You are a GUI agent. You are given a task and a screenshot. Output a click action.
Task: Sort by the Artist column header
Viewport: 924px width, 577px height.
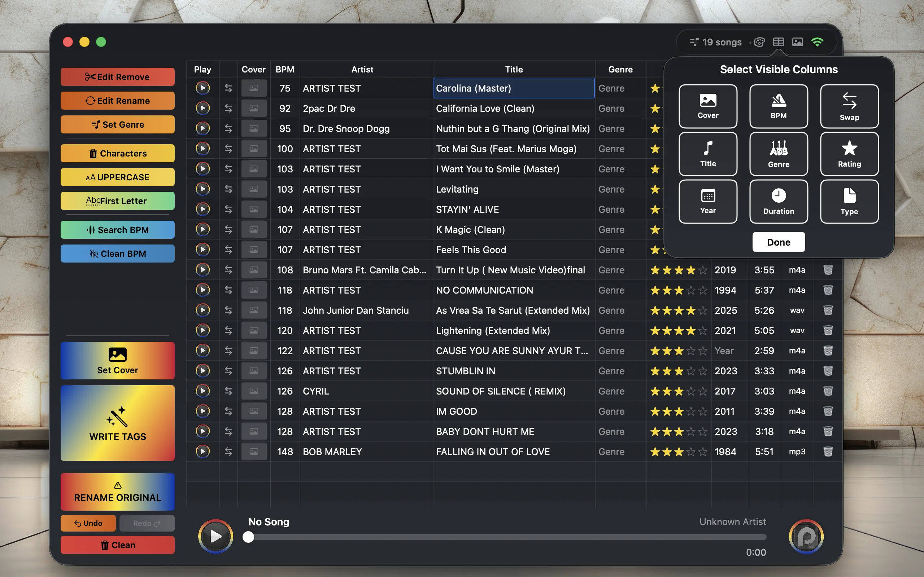(362, 70)
